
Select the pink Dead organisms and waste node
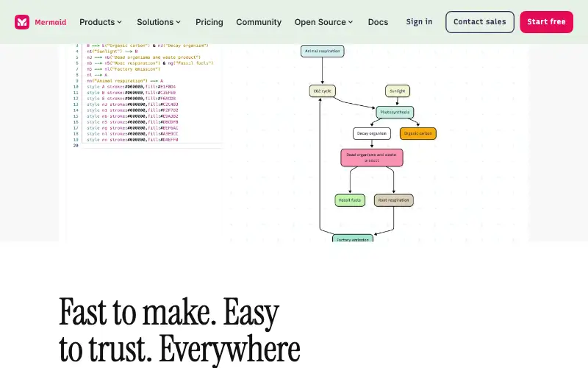pyautogui.click(x=372, y=158)
